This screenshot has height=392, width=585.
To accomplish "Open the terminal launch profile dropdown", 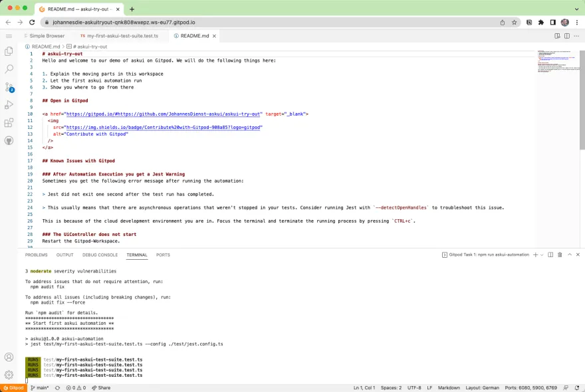I will pyautogui.click(x=542, y=254).
